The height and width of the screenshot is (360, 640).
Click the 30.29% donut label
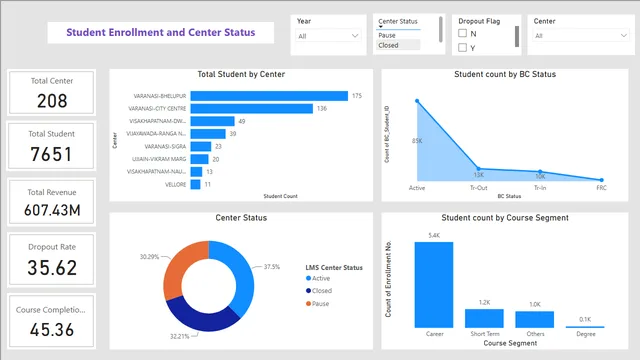pyautogui.click(x=149, y=257)
